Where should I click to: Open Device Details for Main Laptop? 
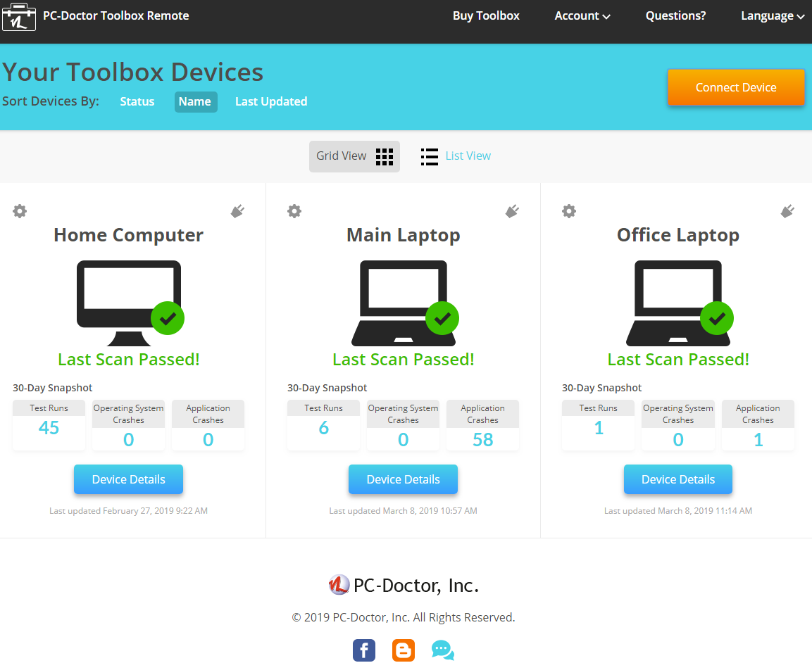pyautogui.click(x=403, y=479)
